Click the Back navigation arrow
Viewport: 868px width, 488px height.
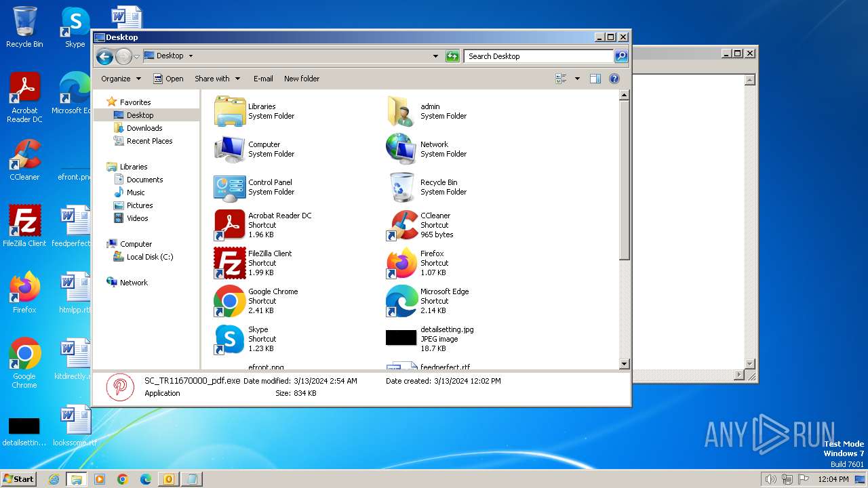(104, 56)
